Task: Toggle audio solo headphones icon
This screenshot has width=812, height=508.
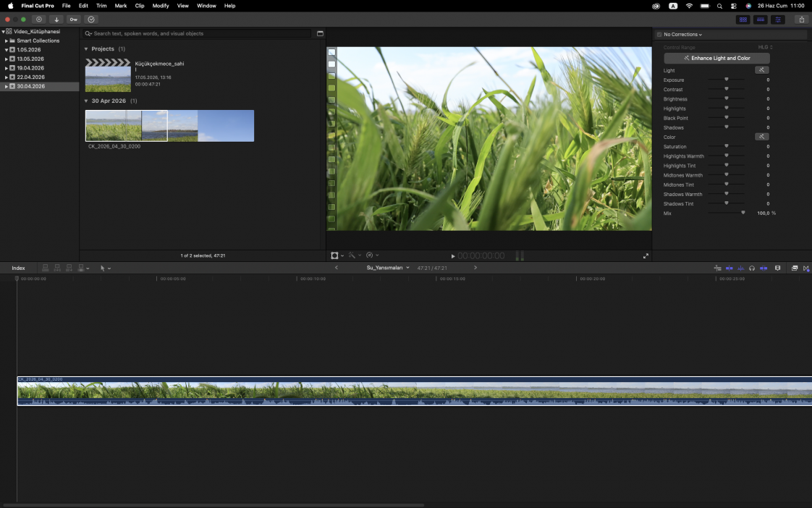Action: coord(752,268)
